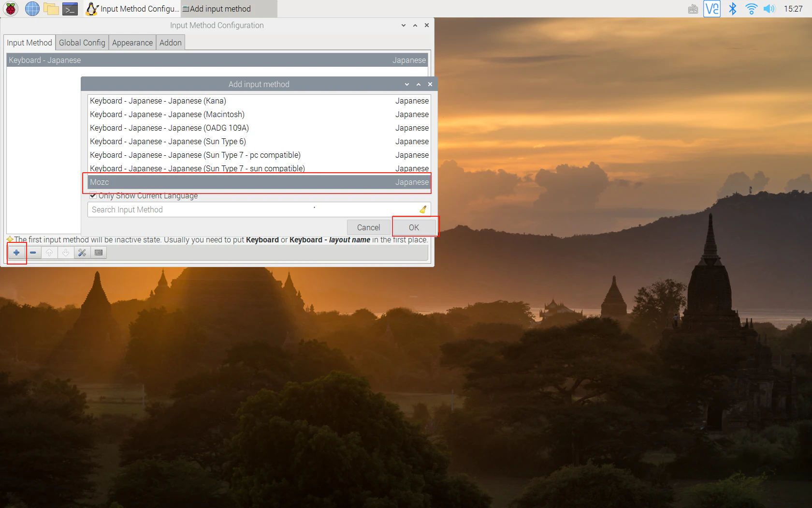This screenshot has width=812, height=508.
Task: Open the Addon tab
Action: coord(171,43)
